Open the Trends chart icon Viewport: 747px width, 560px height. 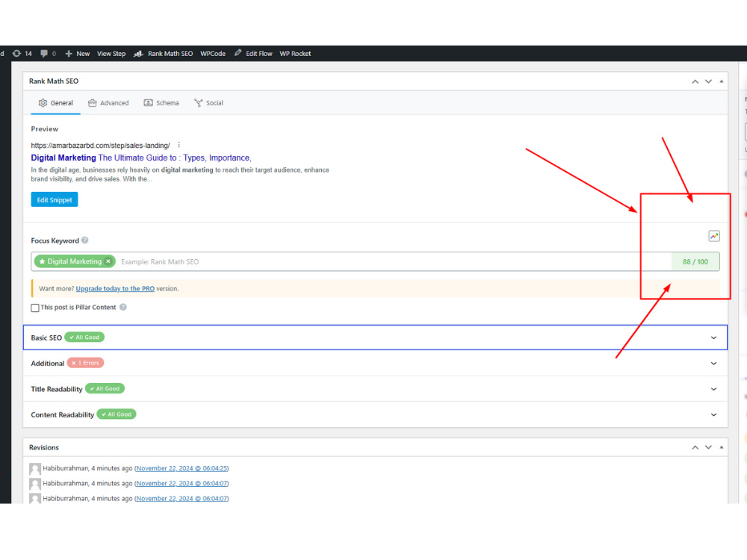point(713,236)
